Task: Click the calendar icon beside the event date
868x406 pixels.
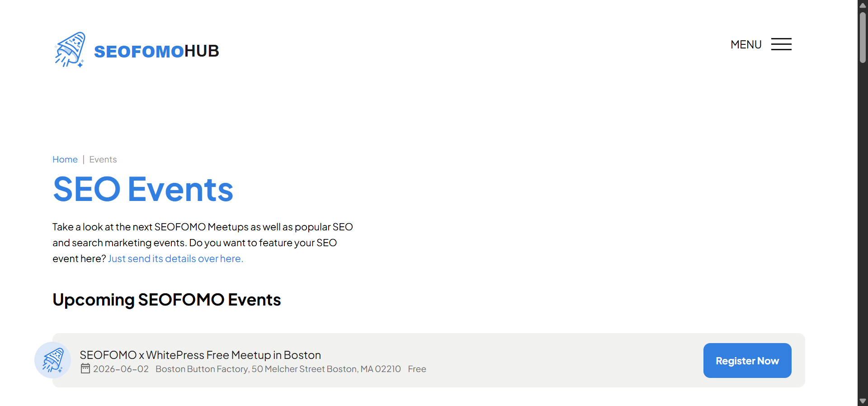Action: [85, 369]
